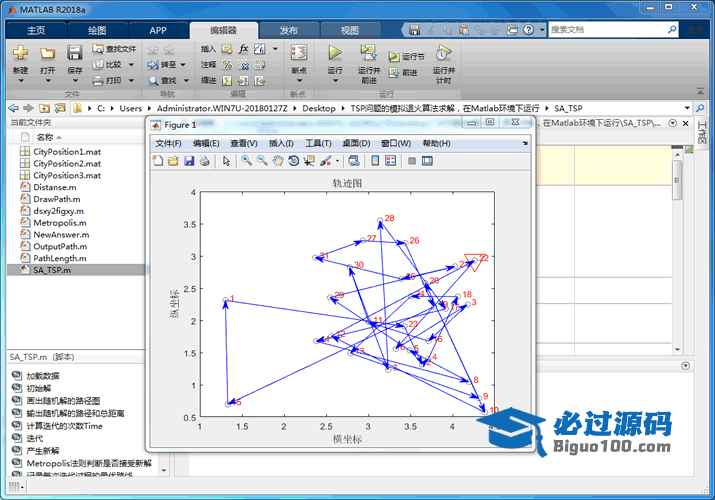Click the browse for folder icon
The image size is (715, 500).
60,108
